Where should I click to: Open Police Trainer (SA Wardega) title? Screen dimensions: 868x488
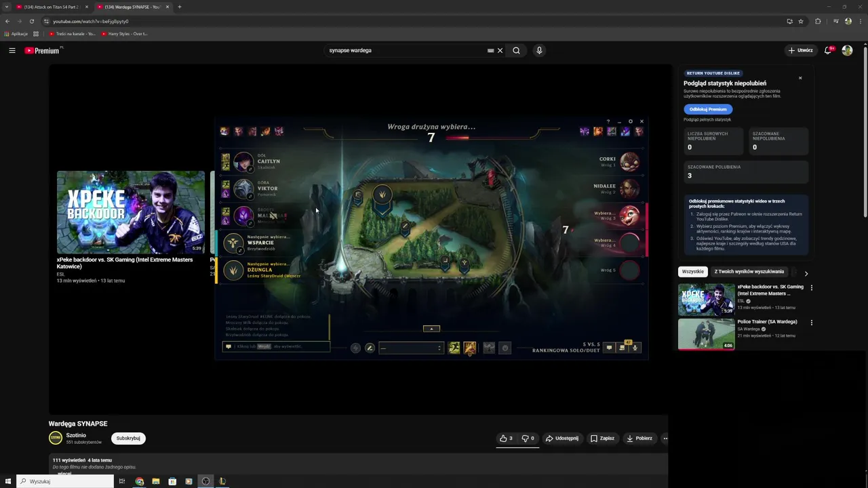click(x=767, y=322)
